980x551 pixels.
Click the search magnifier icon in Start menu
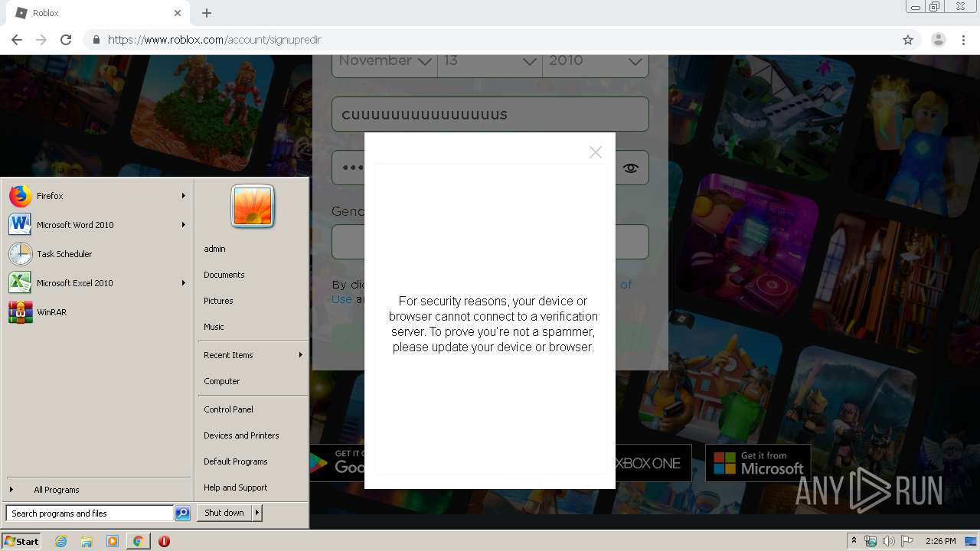click(x=182, y=514)
